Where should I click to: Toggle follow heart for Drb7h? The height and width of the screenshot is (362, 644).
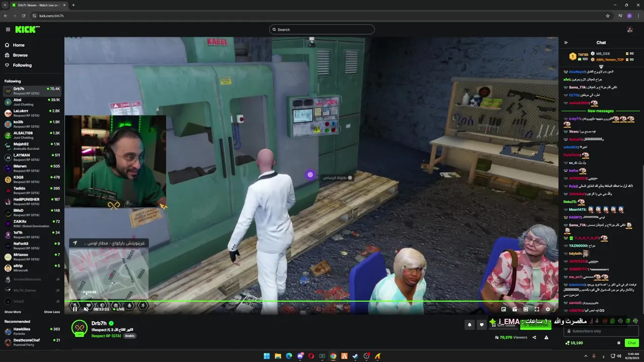point(481,325)
